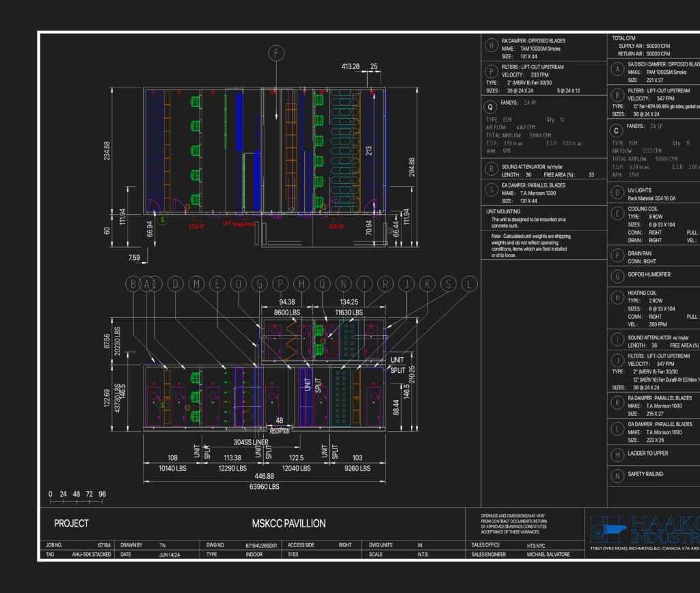The width and height of the screenshot is (700, 593).
Task: Click the JUN 14/24 date value
Action: (170, 555)
